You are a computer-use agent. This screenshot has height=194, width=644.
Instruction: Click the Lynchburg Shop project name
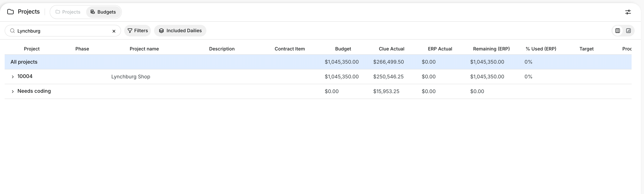[x=131, y=76]
